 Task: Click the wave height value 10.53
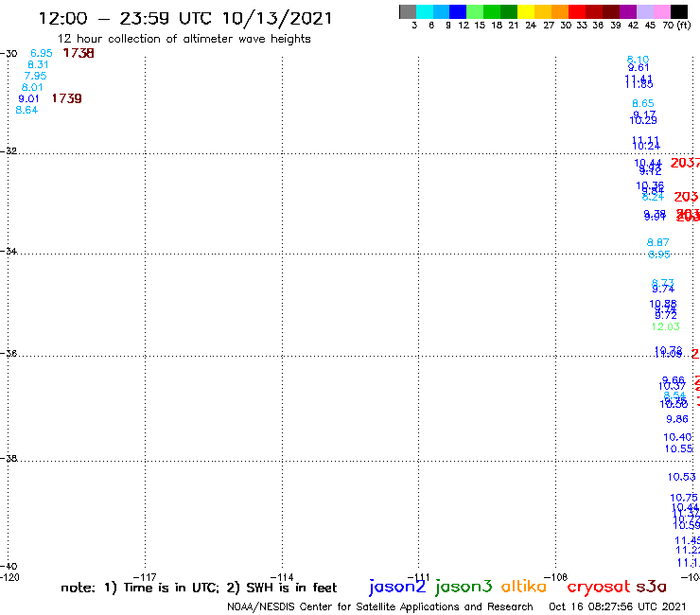click(x=682, y=477)
